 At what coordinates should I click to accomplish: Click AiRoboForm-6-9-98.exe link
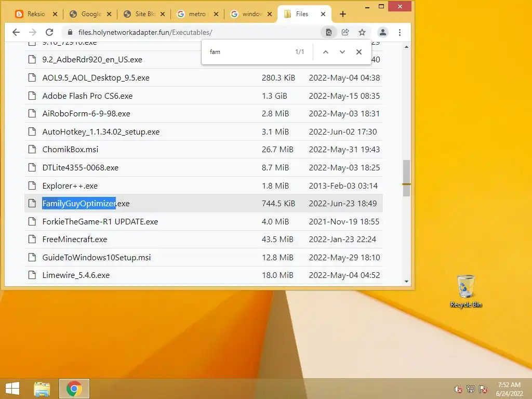pos(86,114)
